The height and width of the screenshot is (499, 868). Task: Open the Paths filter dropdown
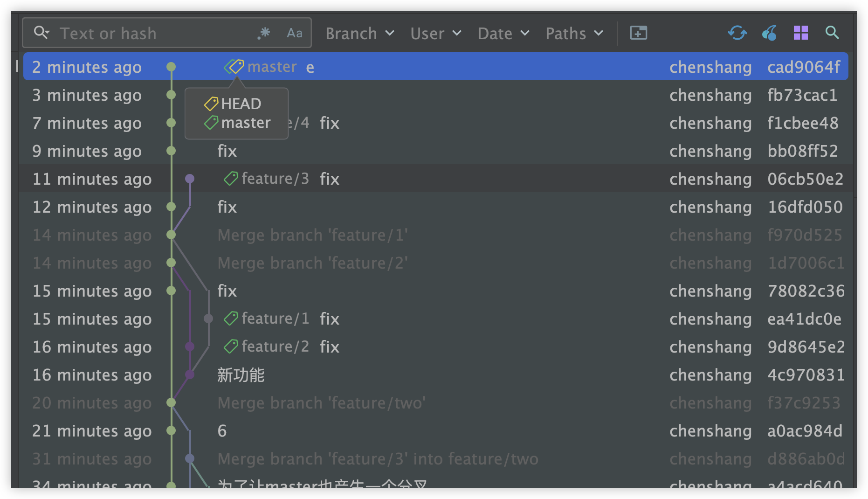(574, 34)
